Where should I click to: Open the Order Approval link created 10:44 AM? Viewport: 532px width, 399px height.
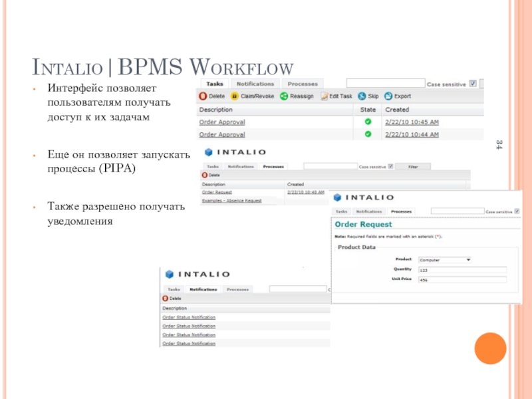(x=222, y=134)
